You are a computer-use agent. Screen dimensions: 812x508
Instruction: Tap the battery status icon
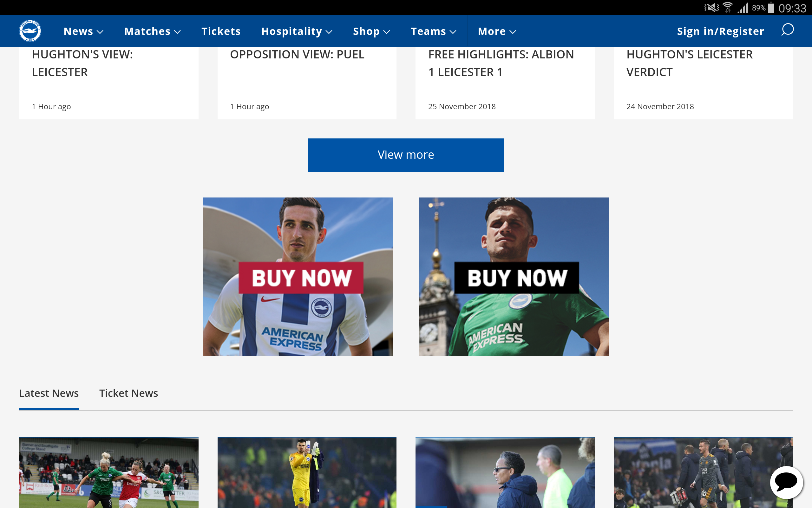click(771, 8)
